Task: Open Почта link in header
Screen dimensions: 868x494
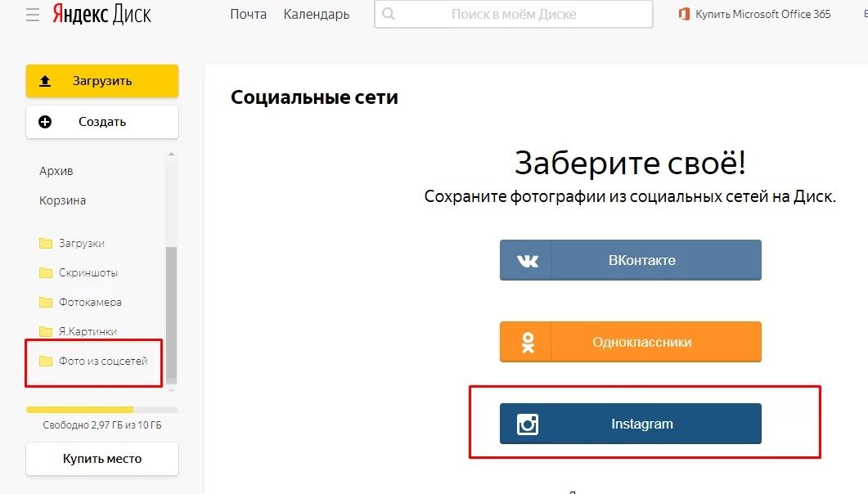Action: (248, 15)
